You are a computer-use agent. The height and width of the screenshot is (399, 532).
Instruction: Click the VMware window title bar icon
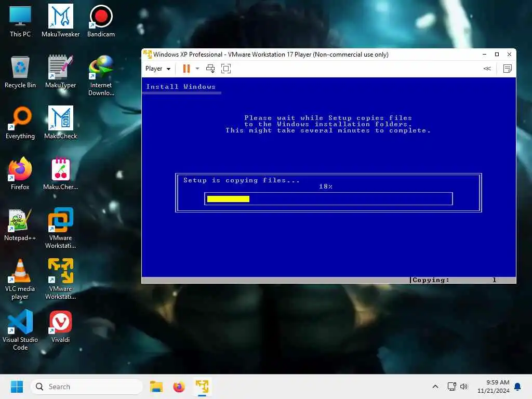148,54
